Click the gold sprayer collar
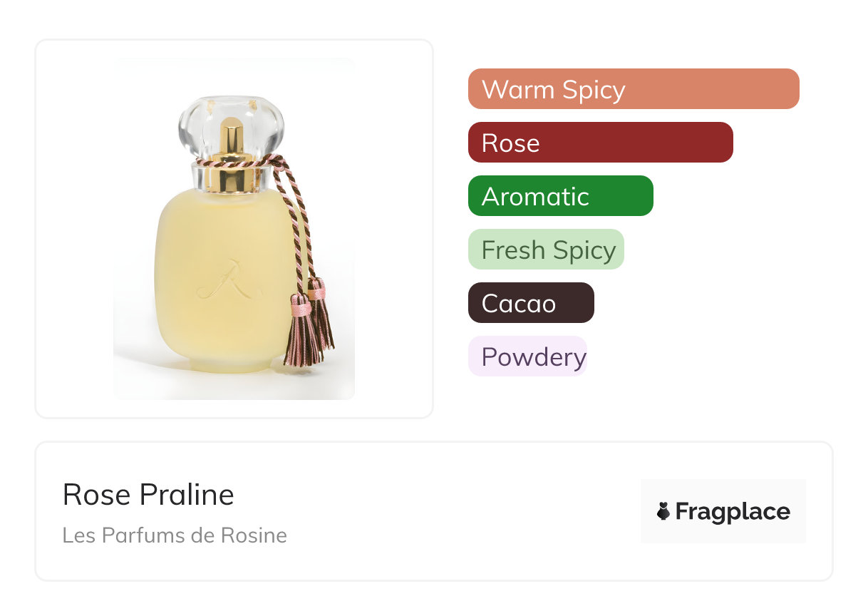 [x=230, y=176]
